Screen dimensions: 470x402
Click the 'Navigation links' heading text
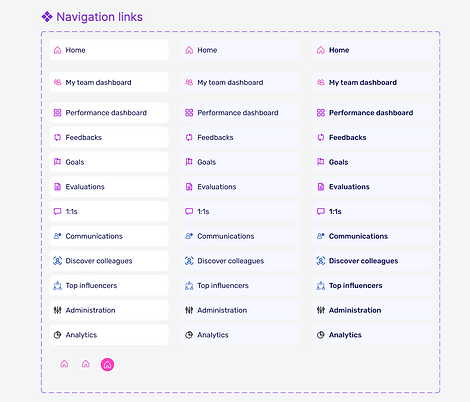tap(99, 17)
